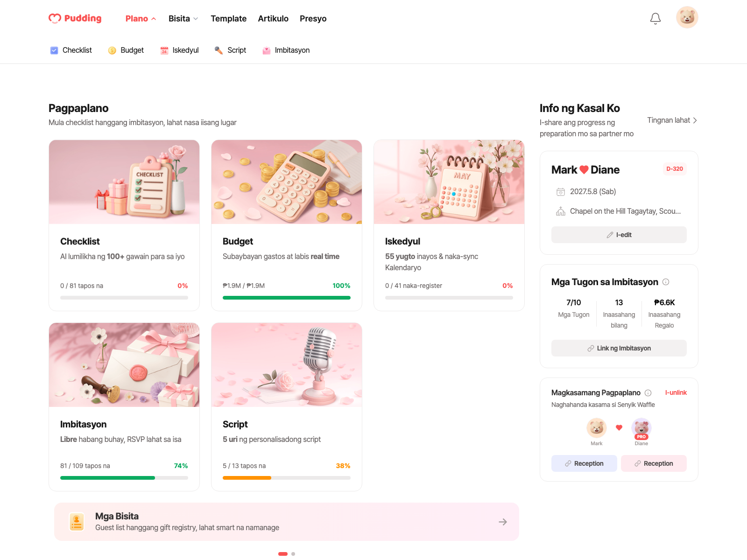Click the I-unlink link
Viewport: 747px width, 560px height.
676,393
